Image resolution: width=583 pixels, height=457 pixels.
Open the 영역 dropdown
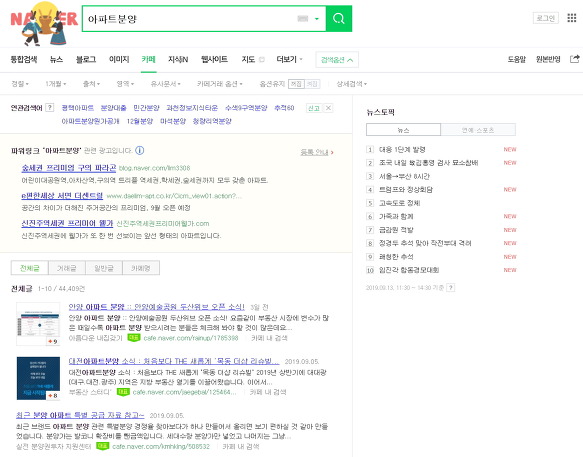coord(125,84)
